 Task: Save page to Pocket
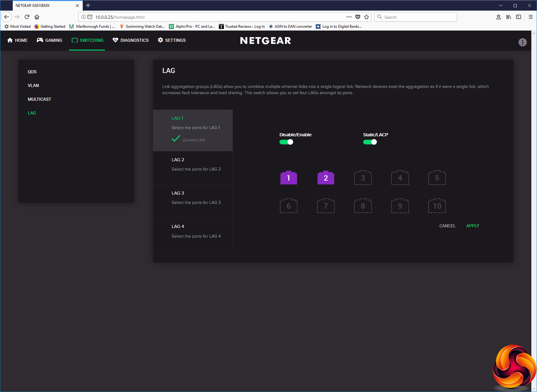click(358, 17)
